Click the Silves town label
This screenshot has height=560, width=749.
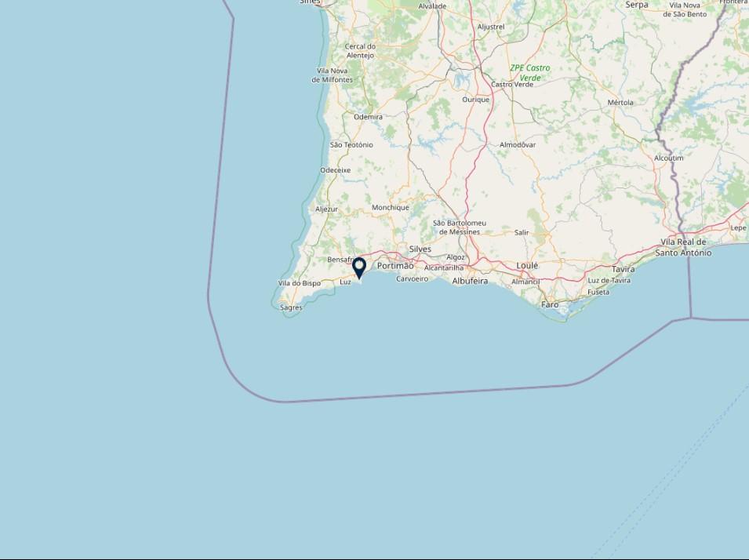[x=420, y=249]
